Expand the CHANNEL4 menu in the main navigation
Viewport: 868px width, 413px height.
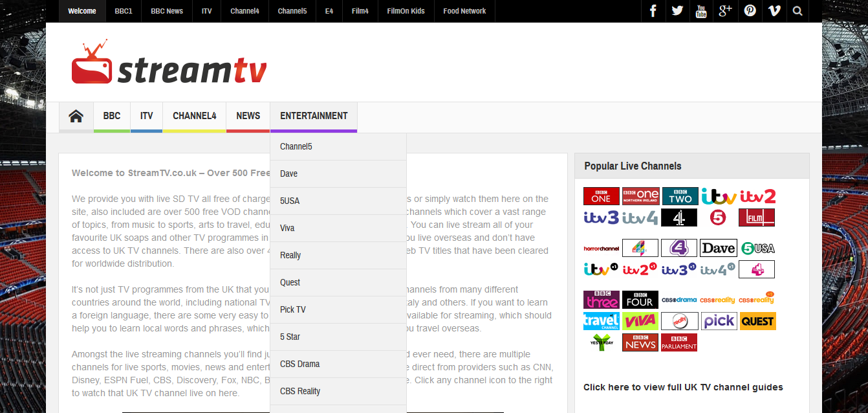pyautogui.click(x=195, y=116)
